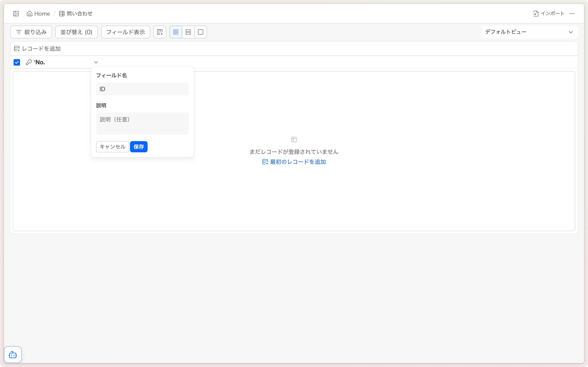Switch to medium row height view

[x=188, y=32]
